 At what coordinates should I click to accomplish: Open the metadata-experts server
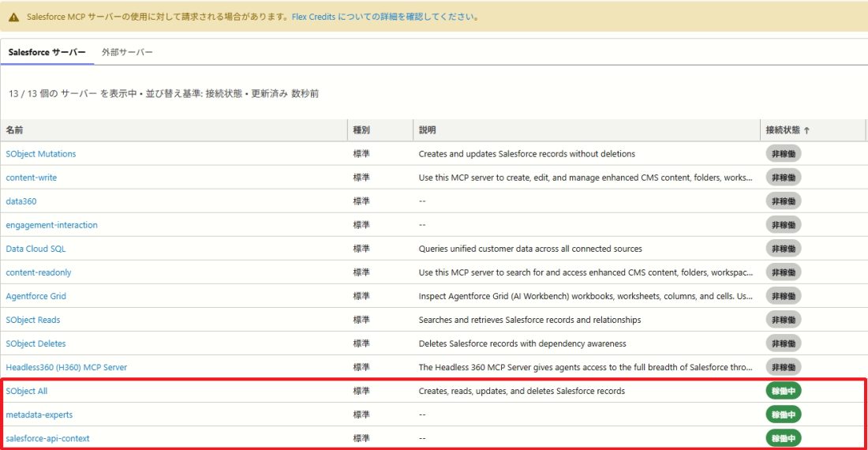click(x=39, y=414)
